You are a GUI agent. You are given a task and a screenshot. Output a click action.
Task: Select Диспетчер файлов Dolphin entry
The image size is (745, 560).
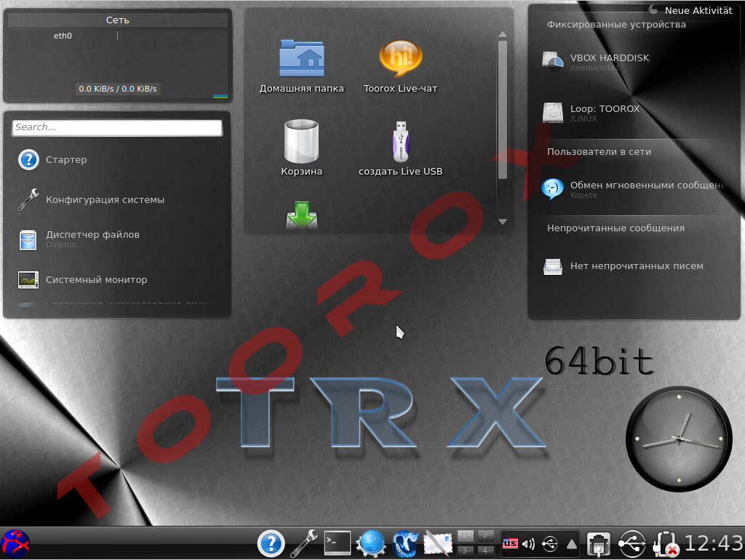[x=92, y=239]
